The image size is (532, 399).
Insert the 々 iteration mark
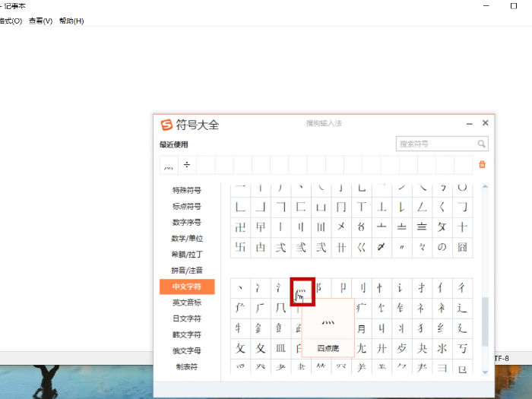(422, 247)
